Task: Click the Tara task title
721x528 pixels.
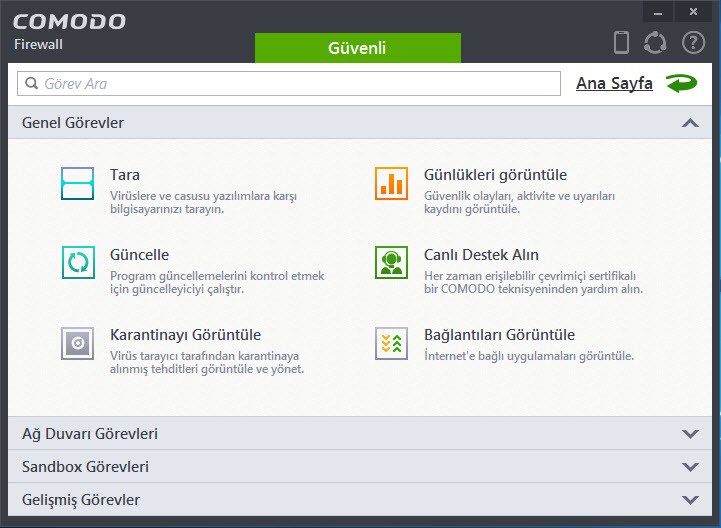Action: point(125,175)
